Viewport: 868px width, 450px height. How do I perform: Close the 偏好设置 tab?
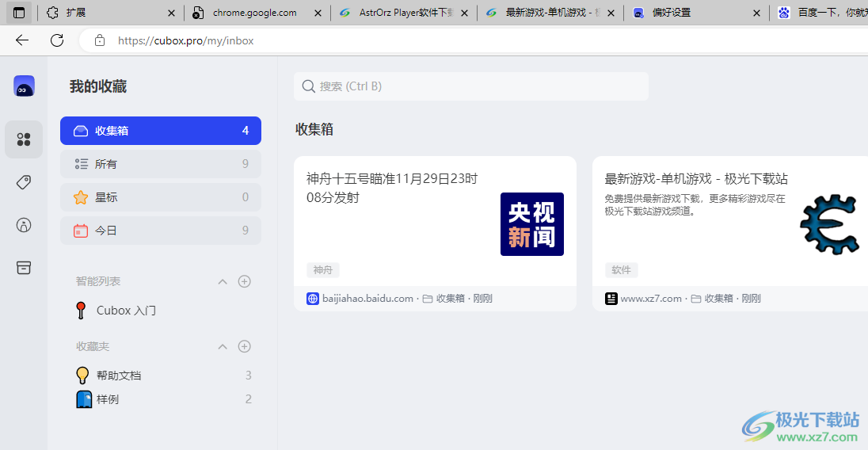757,13
